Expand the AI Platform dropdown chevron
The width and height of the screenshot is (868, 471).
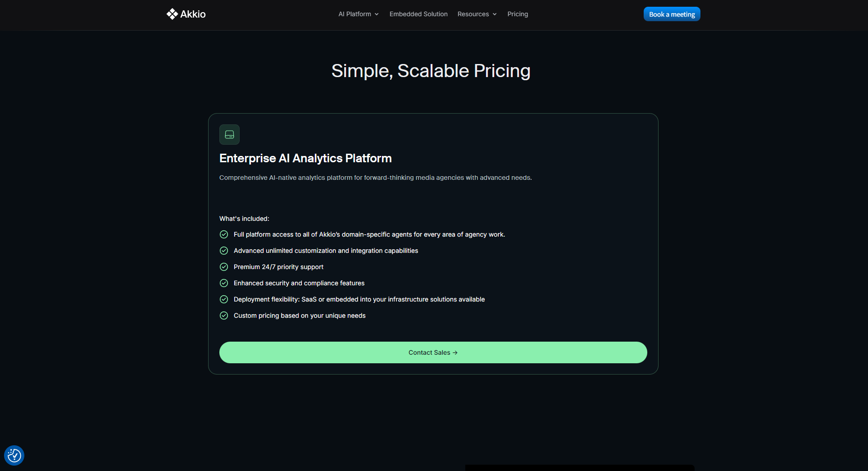[x=377, y=14]
